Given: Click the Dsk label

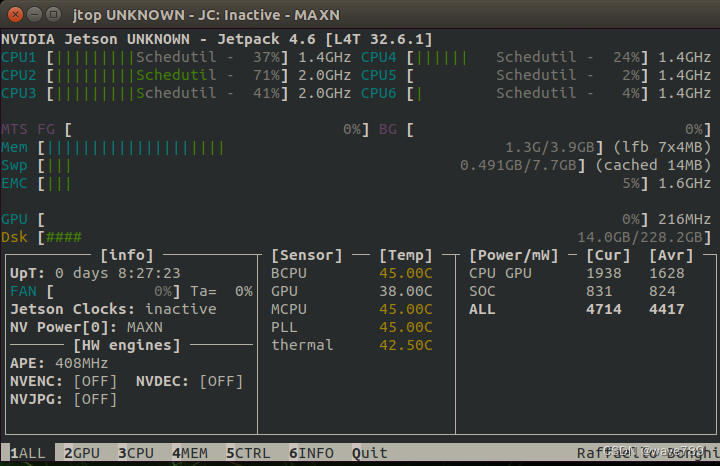Looking at the screenshot, I should 14,237.
